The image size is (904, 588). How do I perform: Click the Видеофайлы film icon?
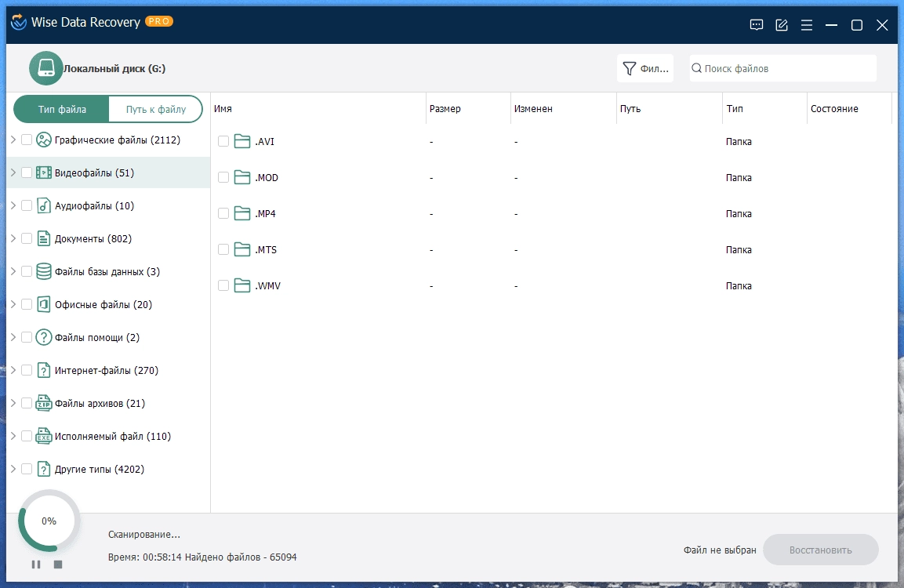[x=44, y=172]
